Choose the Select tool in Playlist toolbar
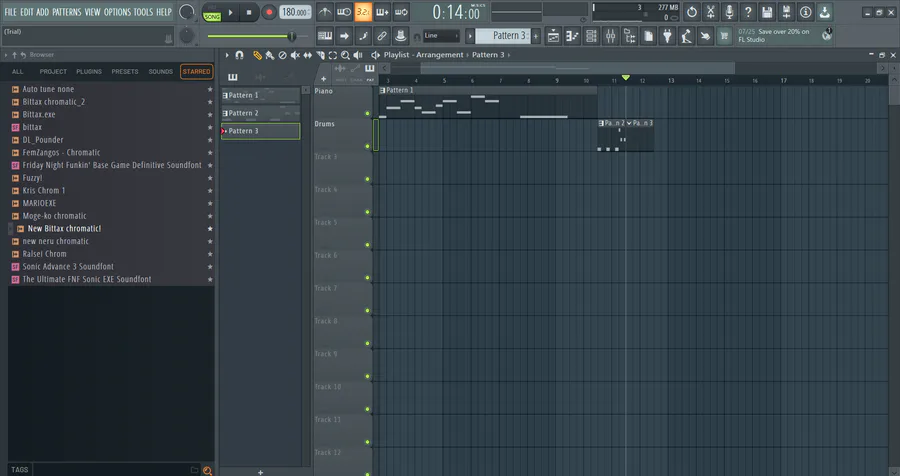This screenshot has width=900, height=476. click(333, 55)
